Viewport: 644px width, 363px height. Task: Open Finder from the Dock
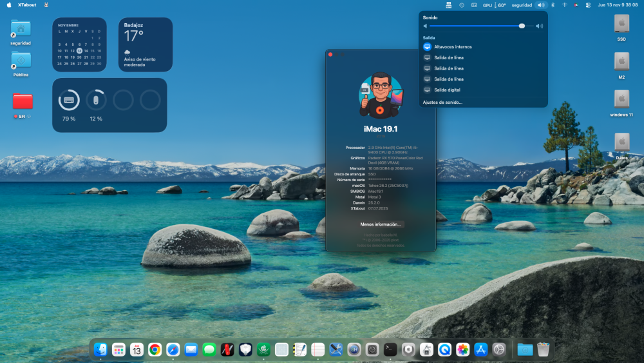(x=100, y=349)
